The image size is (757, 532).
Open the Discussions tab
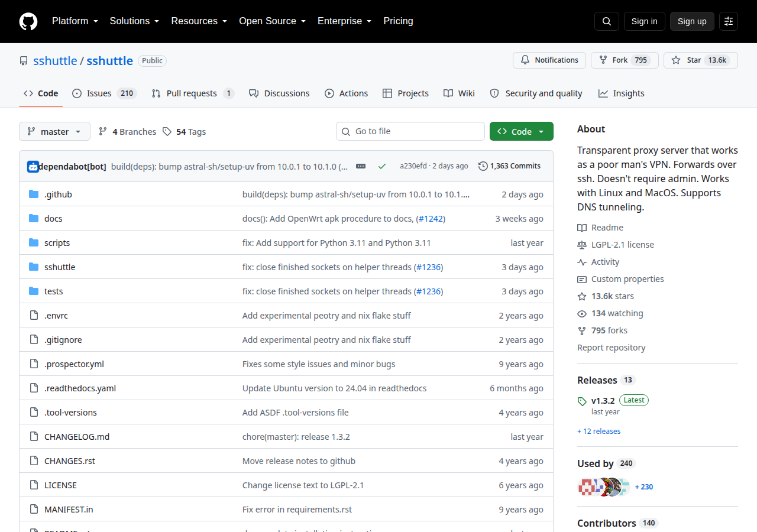coord(279,93)
